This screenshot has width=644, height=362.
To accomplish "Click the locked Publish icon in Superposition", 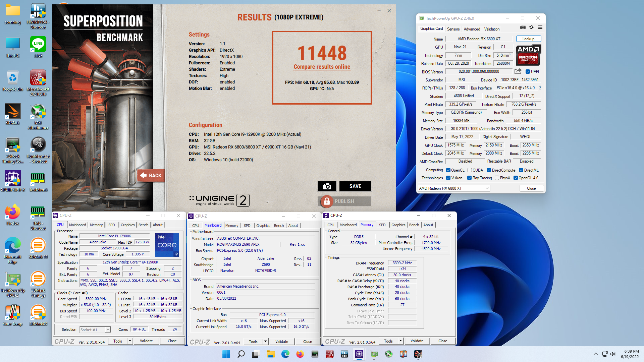I will click(326, 201).
